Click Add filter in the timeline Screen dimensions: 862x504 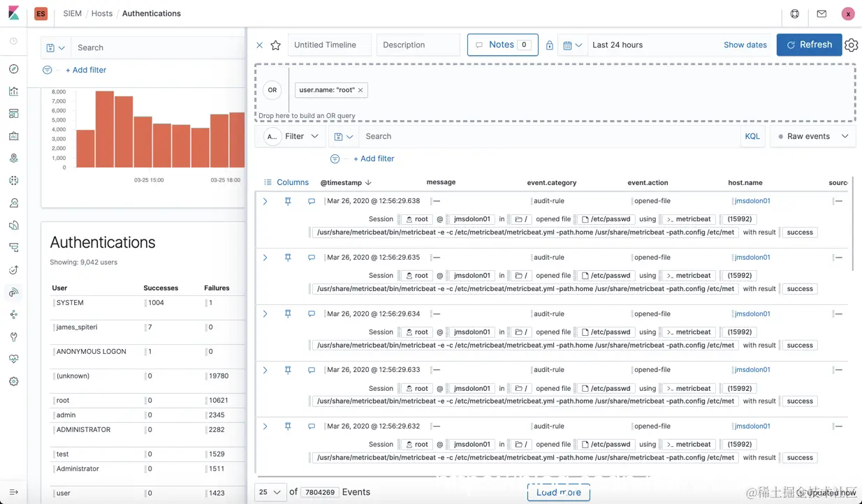[374, 158]
